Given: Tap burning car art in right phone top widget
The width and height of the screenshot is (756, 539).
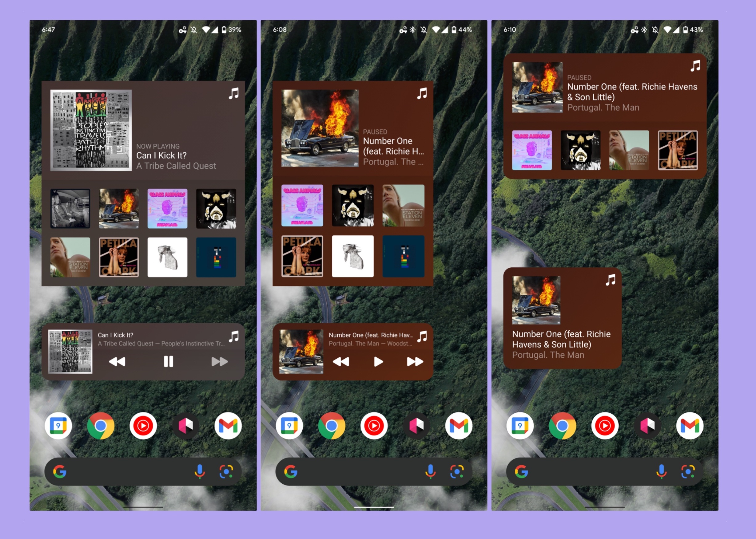Looking at the screenshot, I should (x=537, y=87).
